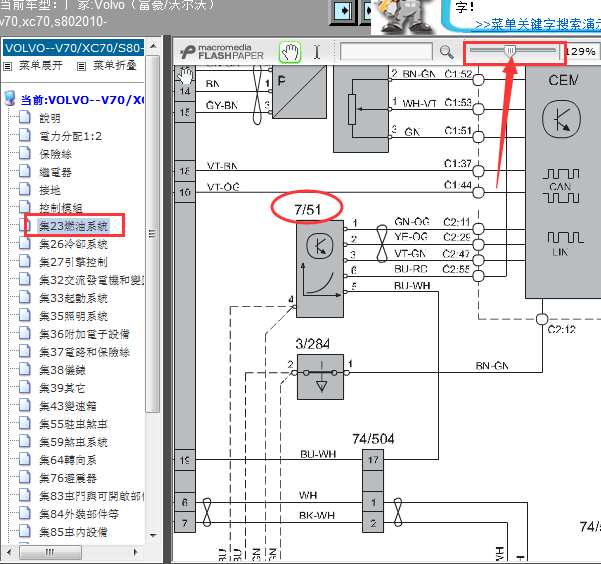Open the 保險絲 tree item
The width and height of the screenshot is (601, 564).
[x=55, y=154]
